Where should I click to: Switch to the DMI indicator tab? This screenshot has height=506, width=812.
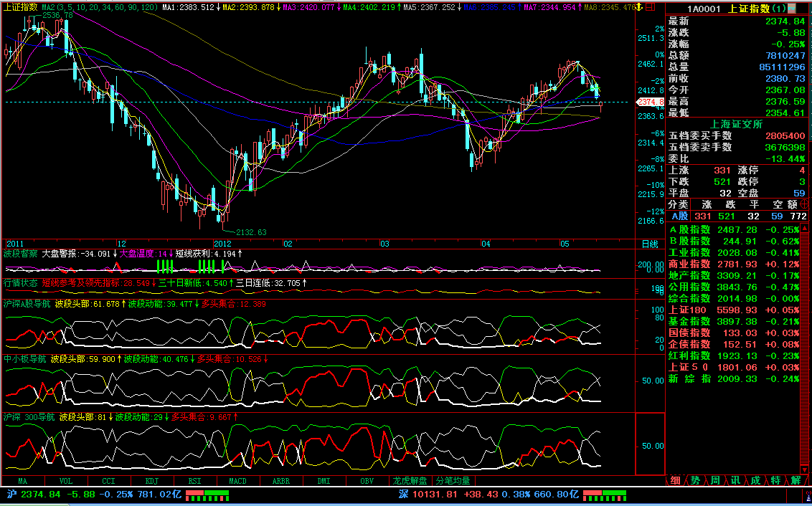[324, 481]
